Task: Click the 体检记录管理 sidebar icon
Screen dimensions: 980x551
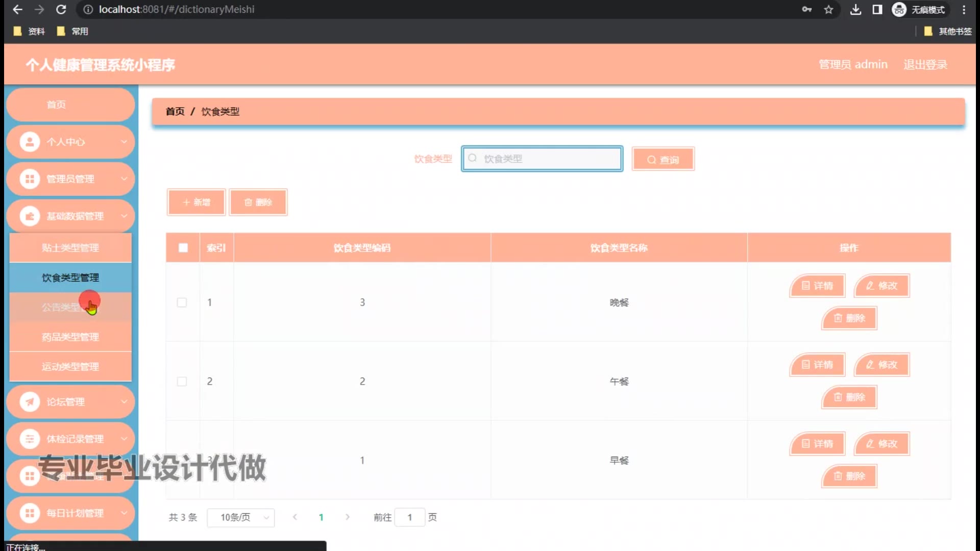Action: (30, 439)
